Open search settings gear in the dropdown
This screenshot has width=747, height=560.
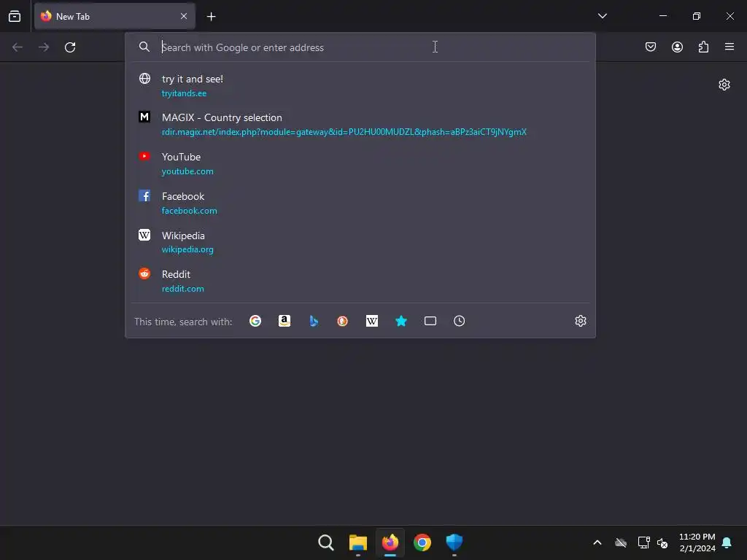580,321
